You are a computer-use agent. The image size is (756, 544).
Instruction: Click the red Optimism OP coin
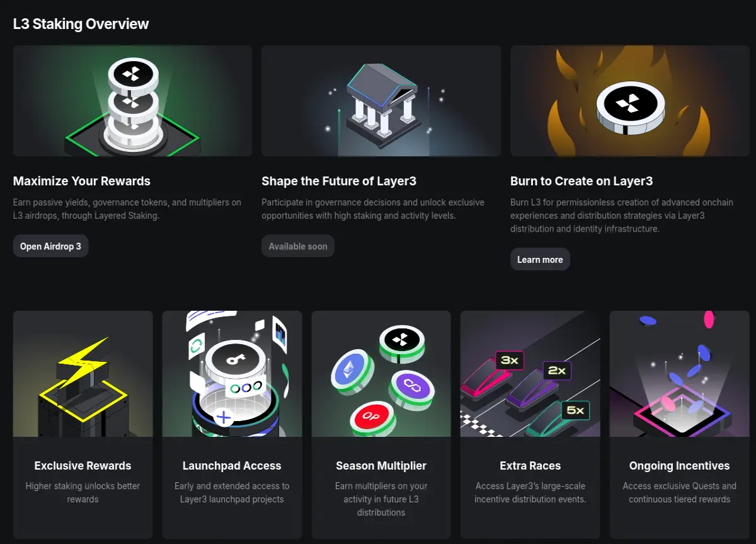pos(374,418)
